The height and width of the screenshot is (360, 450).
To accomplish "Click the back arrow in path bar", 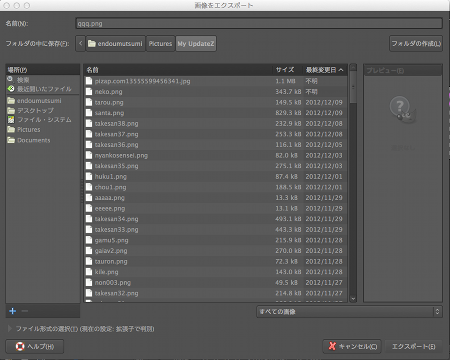I will [x=80, y=44].
